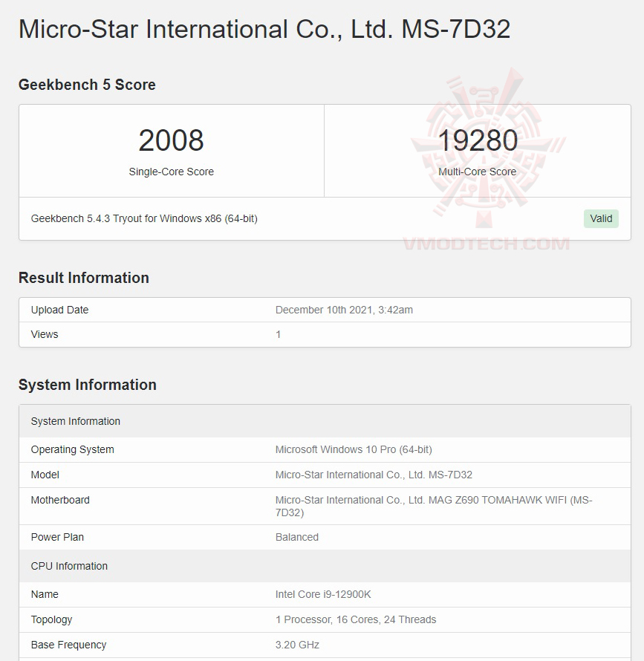Click the large System Information section heading
The height and width of the screenshot is (661, 644).
[x=88, y=385]
